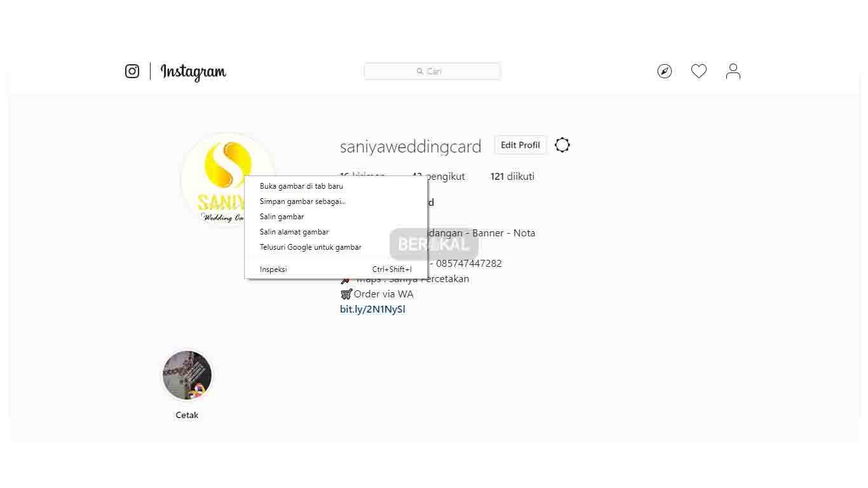Open the Explore compass icon
Viewport: 868px width, 488px height.
pos(665,71)
